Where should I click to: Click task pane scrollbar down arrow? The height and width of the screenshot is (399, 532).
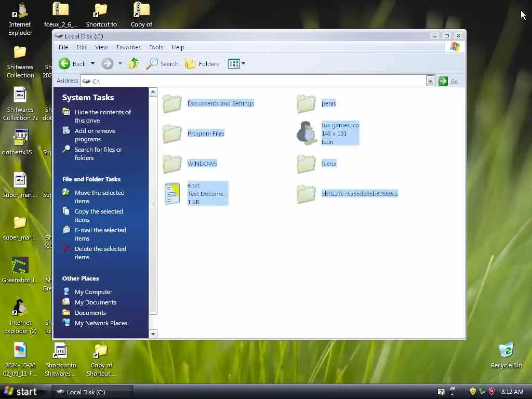point(153,334)
